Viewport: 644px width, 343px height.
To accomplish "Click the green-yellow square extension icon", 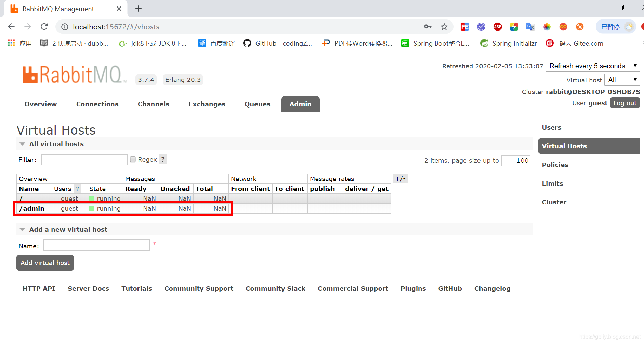I will pos(514,27).
